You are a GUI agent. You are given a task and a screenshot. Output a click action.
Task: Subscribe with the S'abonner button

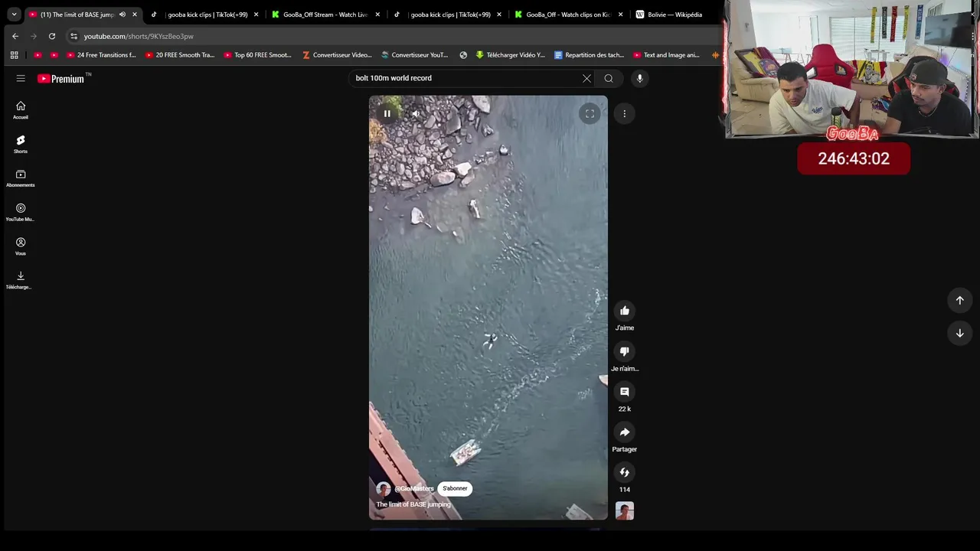(x=455, y=488)
